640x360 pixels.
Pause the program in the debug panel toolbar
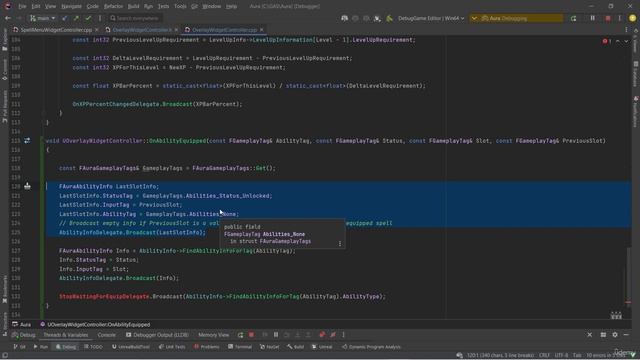[x=276, y=335]
